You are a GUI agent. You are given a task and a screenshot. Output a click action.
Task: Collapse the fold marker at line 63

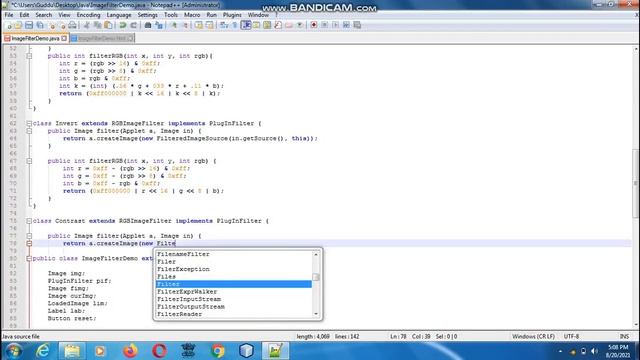[29, 131]
